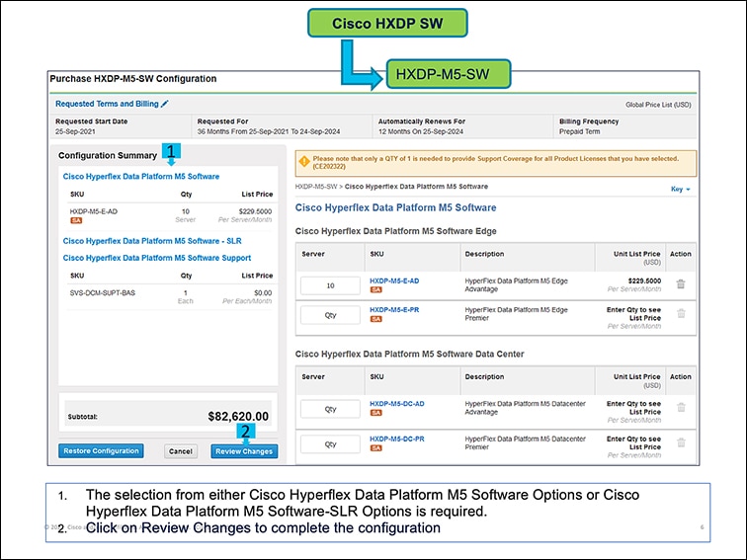Click Qty field for HXDP-M5-DC-AD
Image resolution: width=747 pixels, height=560 pixels.
coord(330,409)
